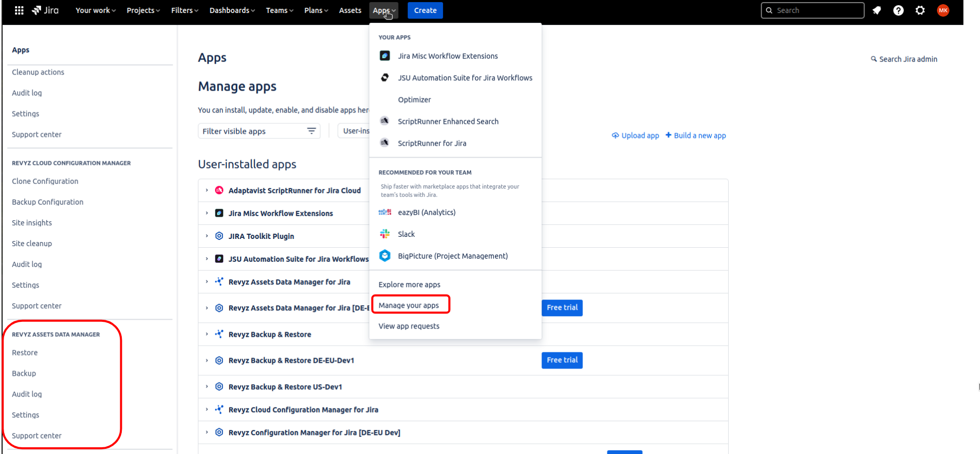Click the blue Create button
The height and width of the screenshot is (454, 980).
click(425, 10)
